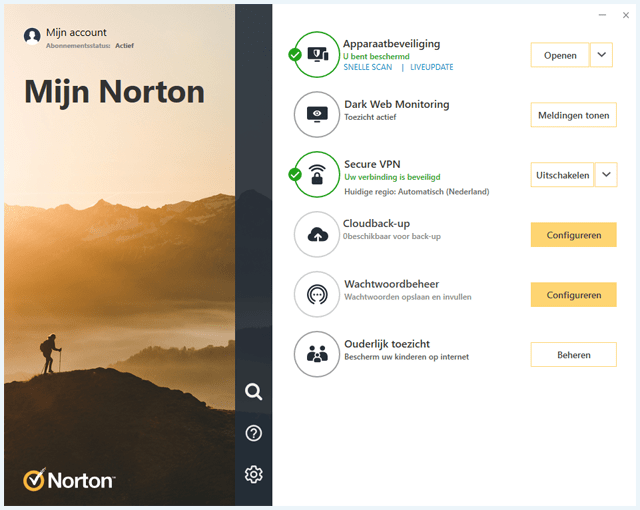Click '0beschikbaar voor back-up' text
Image resolution: width=640 pixels, height=510 pixels.
click(x=392, y=236)
